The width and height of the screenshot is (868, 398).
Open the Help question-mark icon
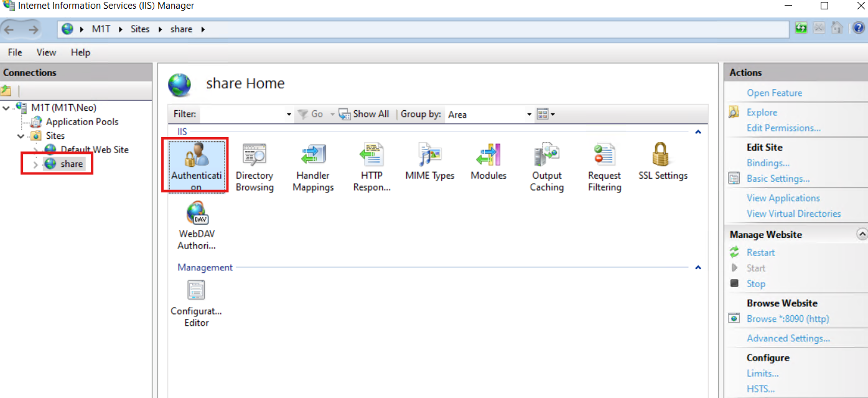pyautogui.click(x=859, y=28)
